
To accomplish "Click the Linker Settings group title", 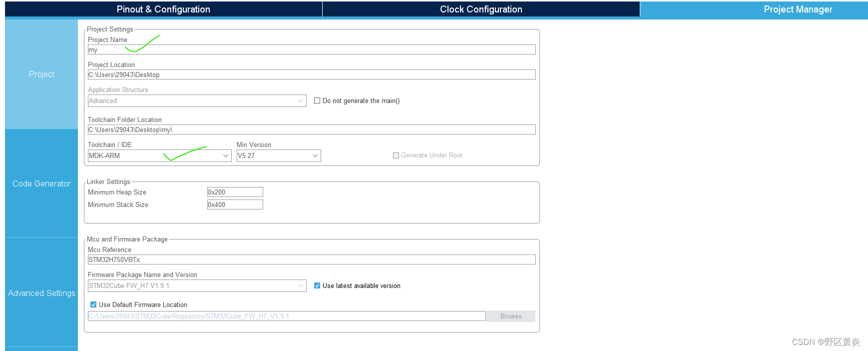I will pyautogui.click(x=108, y=181).
